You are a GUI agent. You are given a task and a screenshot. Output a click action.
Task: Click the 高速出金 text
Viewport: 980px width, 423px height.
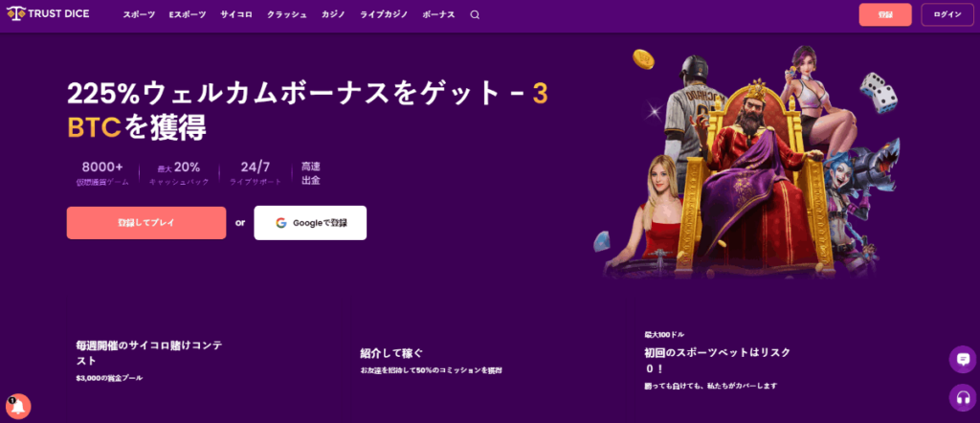(x=311, y=174)
